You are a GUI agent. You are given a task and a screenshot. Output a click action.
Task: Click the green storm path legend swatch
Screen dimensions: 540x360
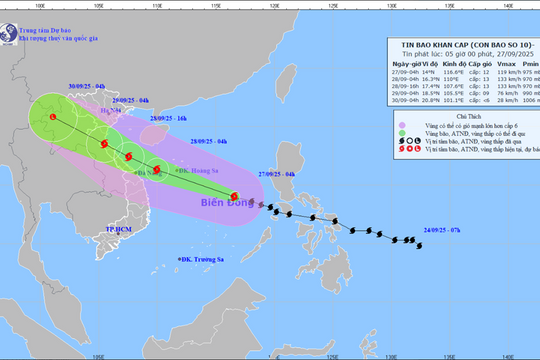click(402, 133)
